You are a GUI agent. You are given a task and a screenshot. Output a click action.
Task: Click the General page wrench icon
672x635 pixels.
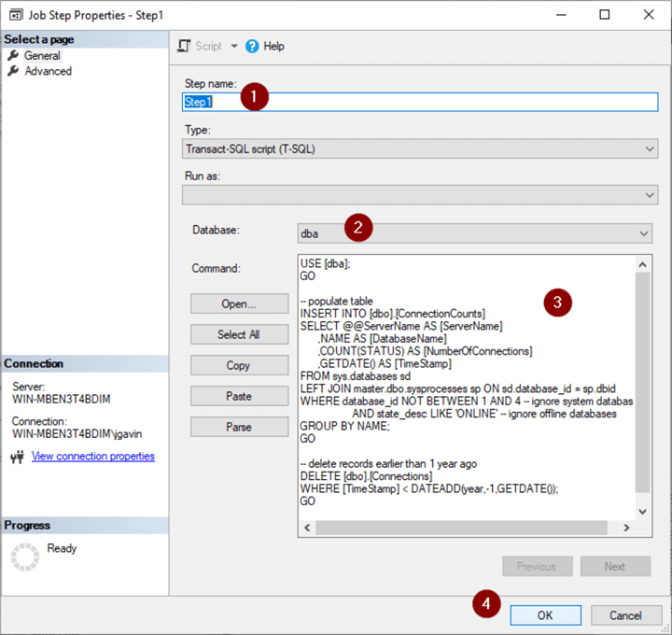[x=13, y=55]
